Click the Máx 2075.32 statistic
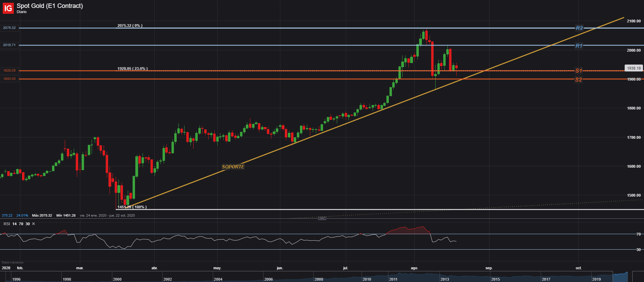The image size is (644, 282). 42,216
